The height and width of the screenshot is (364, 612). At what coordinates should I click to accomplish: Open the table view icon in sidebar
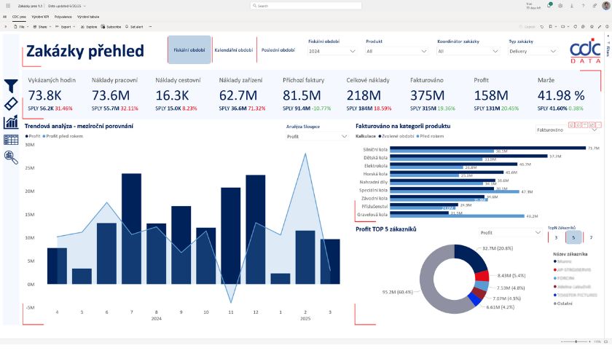click(12, 139)
